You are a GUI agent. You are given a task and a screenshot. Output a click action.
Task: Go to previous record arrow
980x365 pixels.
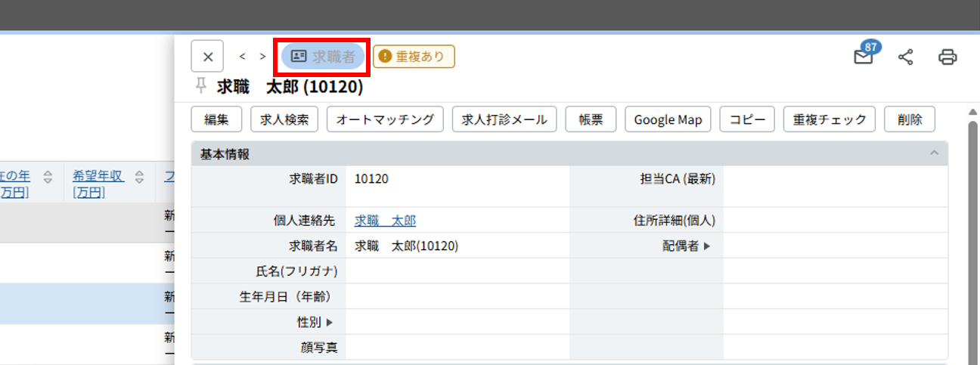[x=243, y=57]
